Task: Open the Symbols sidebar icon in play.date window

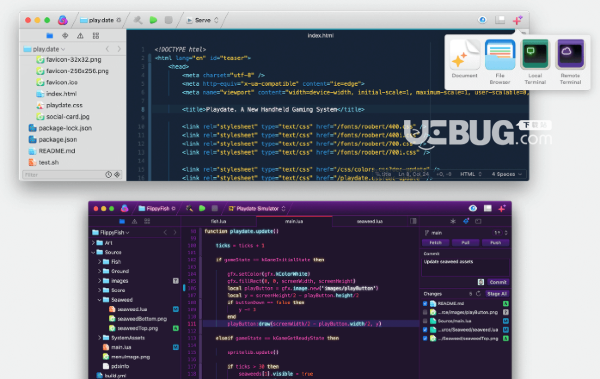Action: 65,36
